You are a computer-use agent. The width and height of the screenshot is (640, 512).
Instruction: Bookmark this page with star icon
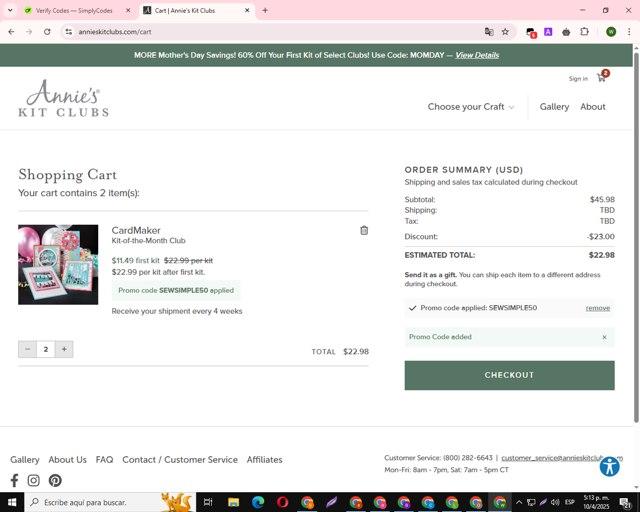click(x=505, y=32)
